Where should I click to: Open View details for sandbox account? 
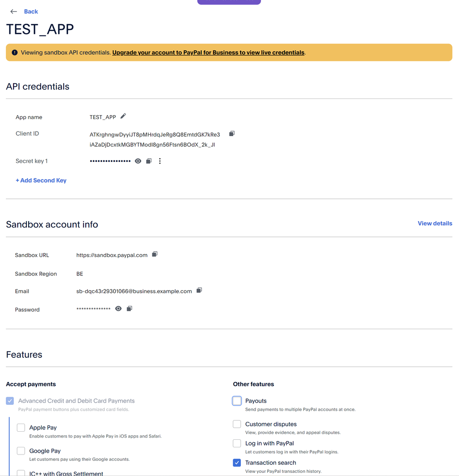(435, 223)
